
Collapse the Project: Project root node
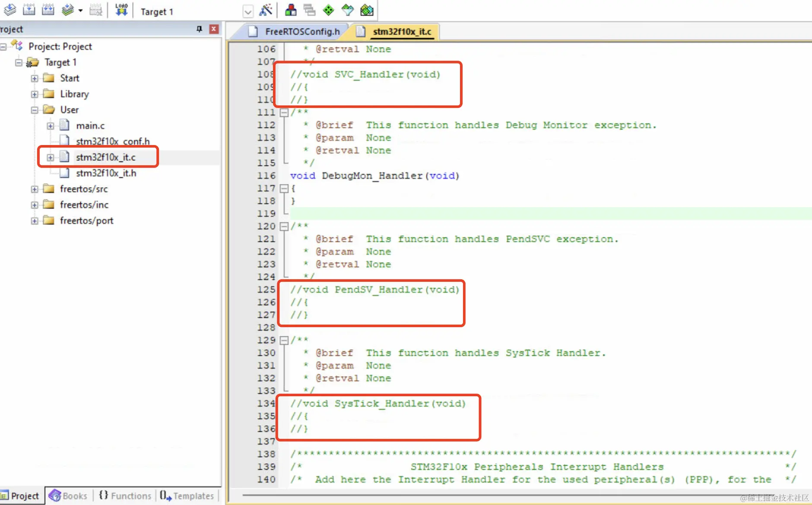pyautogui.click(x=3, y=46)
